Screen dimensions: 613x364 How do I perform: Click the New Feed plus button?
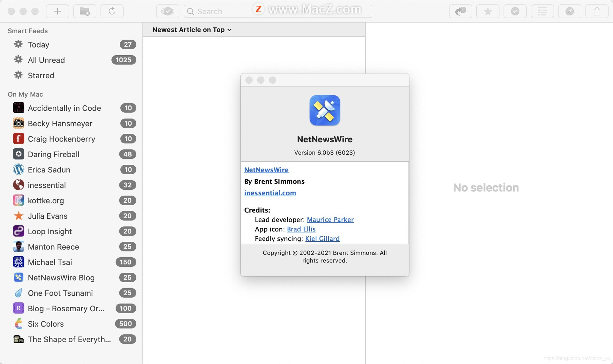pyautogui.click(x=57, y=11)
